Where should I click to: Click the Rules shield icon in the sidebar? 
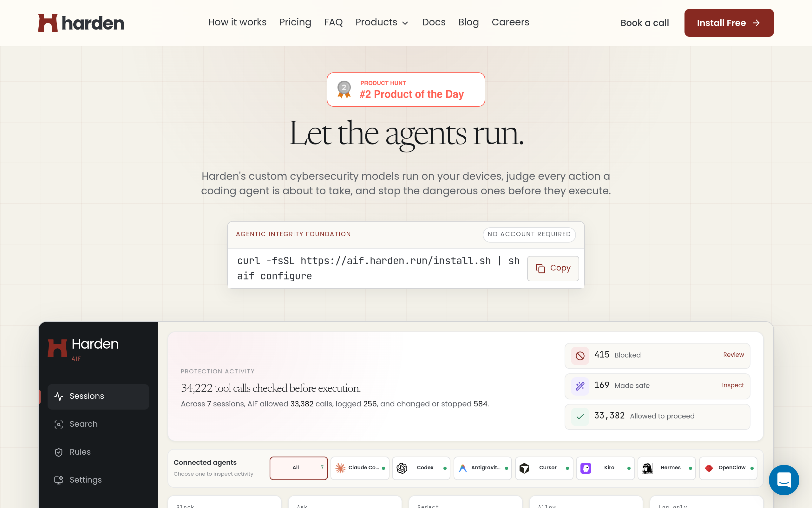(x=59, y=452)
